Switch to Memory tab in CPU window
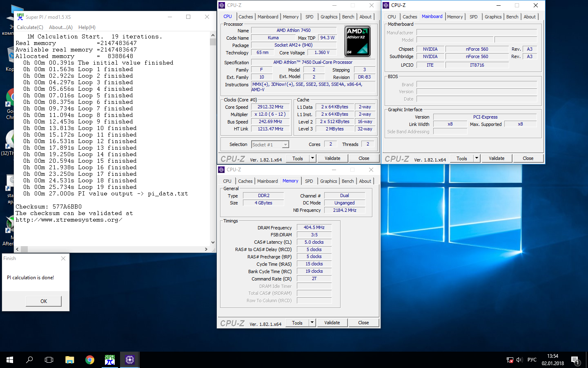Image resolution: width=588 pixels, height=368 pixels. 291,17
